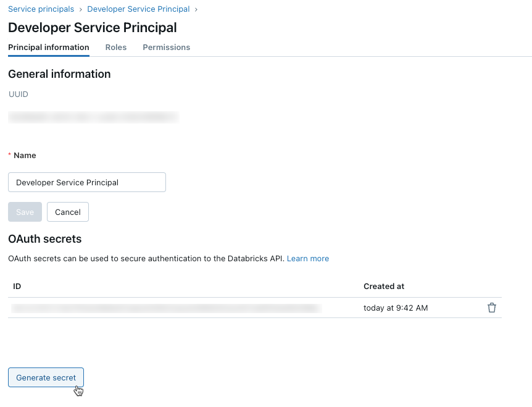Open the Roles tab
The height and width of the screenshot is (407, 532).
[116, 48]
